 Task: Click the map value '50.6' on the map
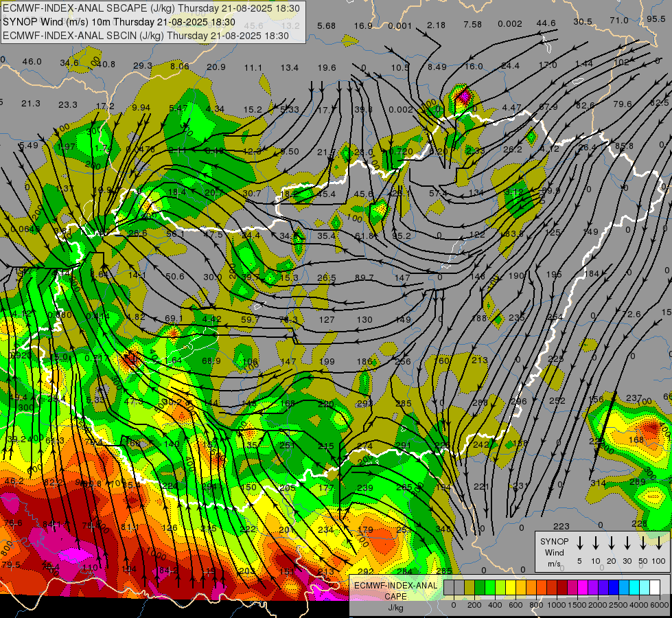pyautogui.click(x=175, y=277)
